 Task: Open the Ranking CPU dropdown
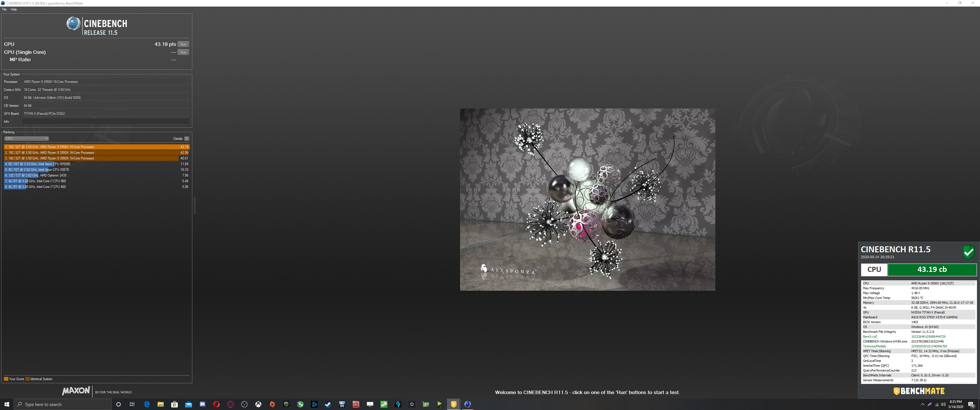pyautogui.click(x=26, y=138)
